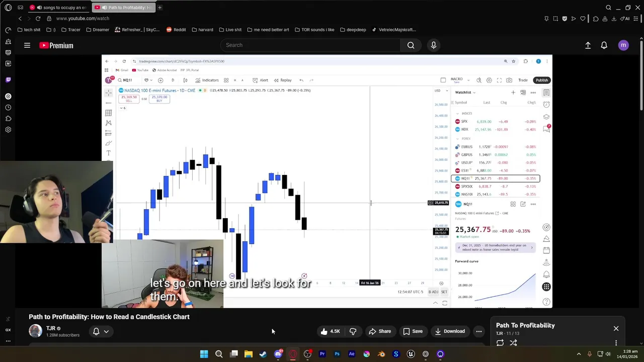Share the Path to Profitability video

(380, 331)
